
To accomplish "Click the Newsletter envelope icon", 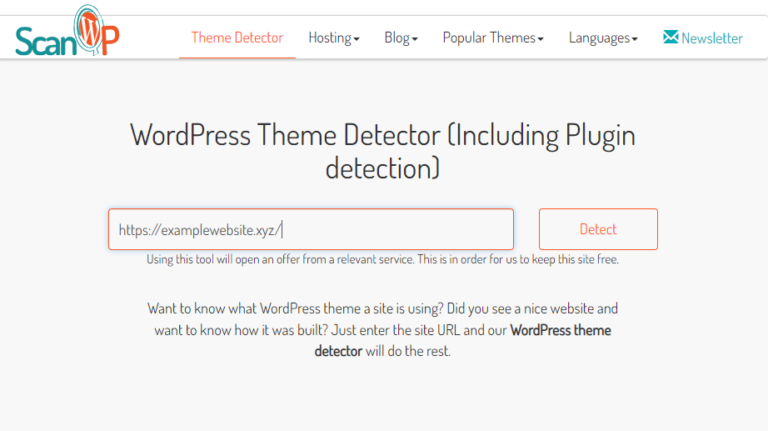I will pyautogui.click(x=670, y=37).
